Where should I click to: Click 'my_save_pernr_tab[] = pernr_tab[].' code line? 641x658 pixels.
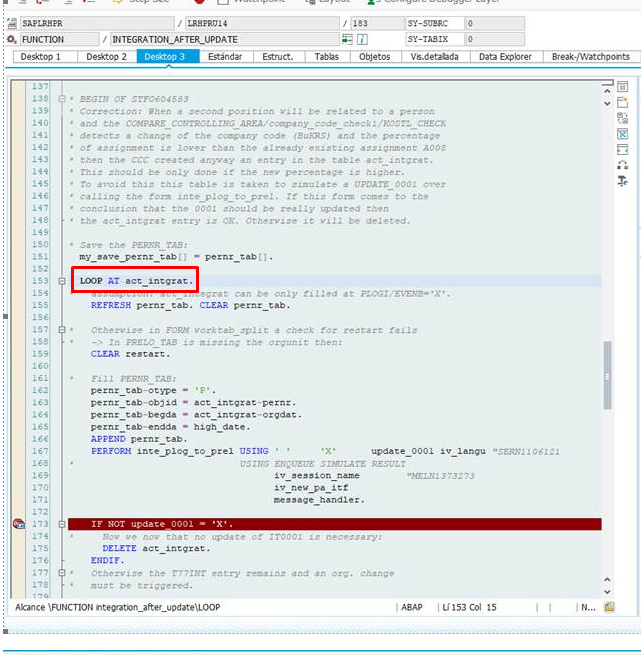176,257
